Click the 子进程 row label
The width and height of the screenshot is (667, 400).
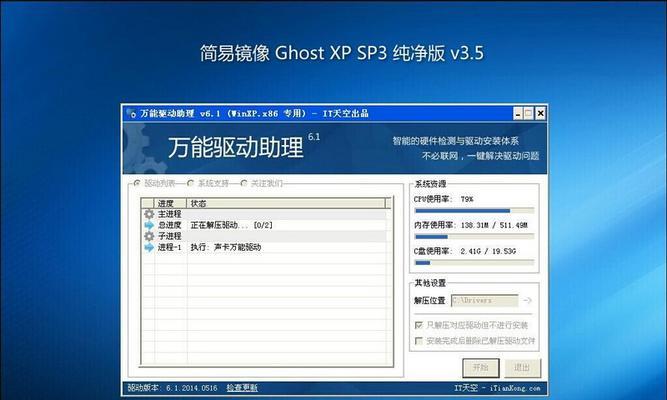coord(169,236)
